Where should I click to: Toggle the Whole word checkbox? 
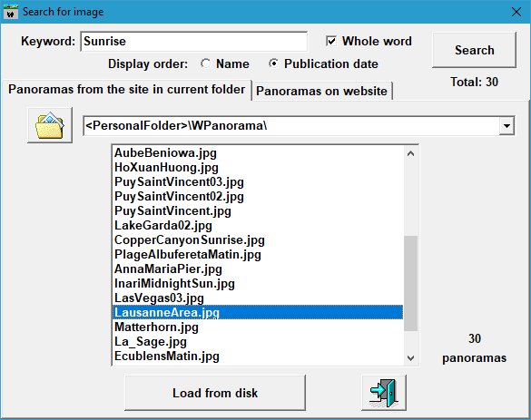coord(331,42)
